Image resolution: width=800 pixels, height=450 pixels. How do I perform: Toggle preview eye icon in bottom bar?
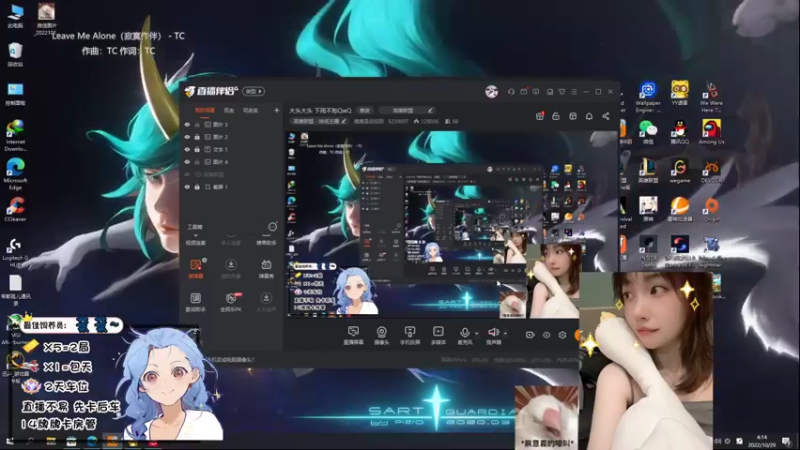click(546, 335)
